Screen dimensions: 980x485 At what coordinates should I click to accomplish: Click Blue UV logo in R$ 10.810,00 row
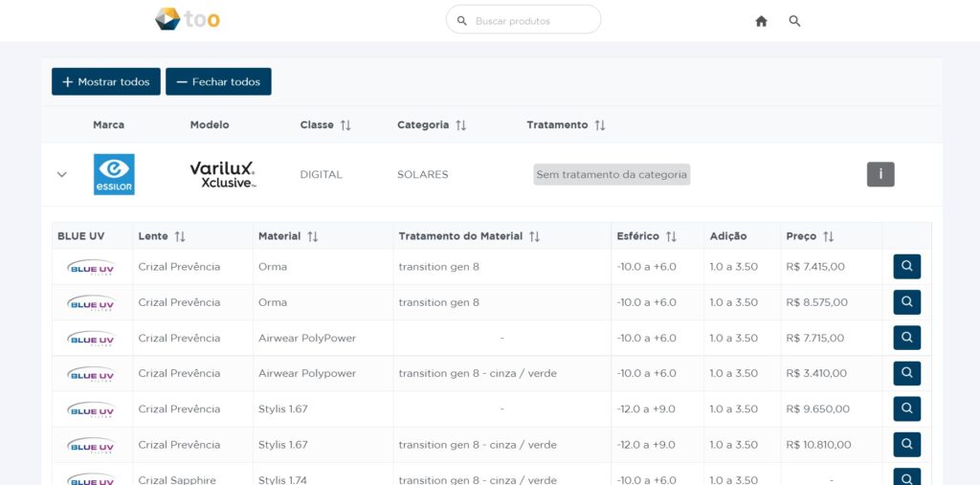pos(91,445)
